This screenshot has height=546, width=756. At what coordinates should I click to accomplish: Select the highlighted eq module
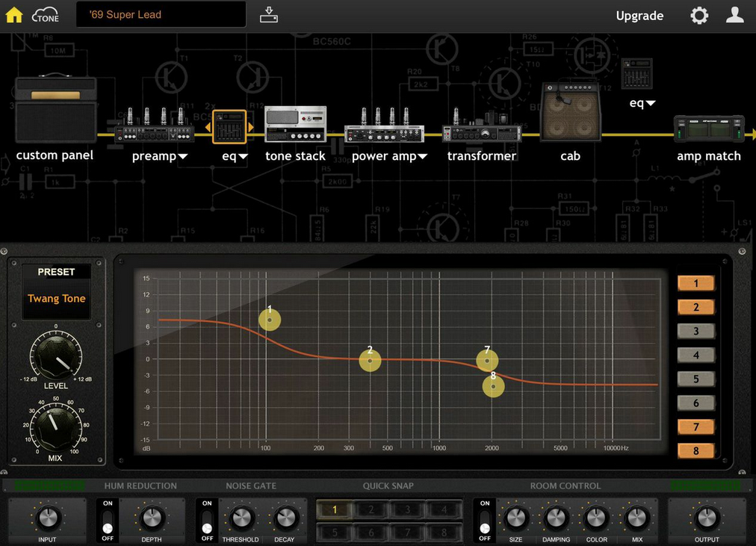coord(229,127)
